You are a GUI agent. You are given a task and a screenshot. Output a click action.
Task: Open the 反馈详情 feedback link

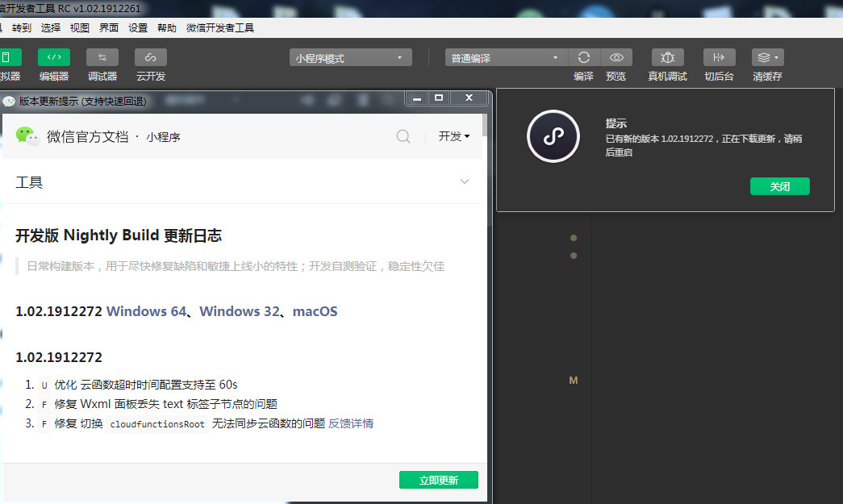[351, 423]
